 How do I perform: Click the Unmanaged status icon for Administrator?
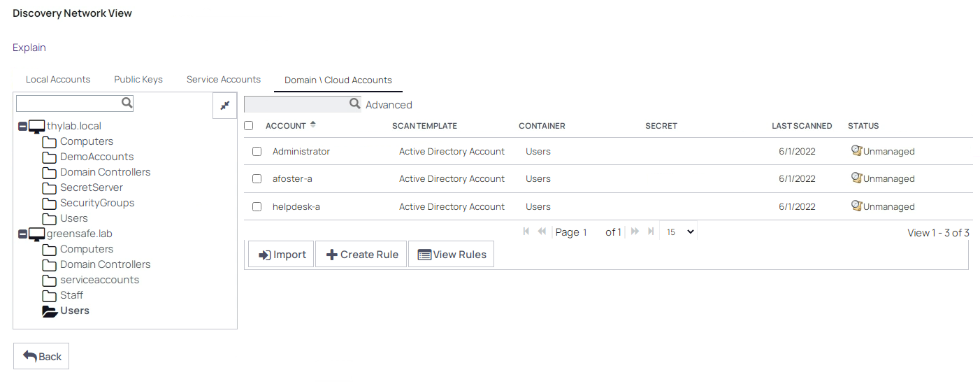coord(856,150)
